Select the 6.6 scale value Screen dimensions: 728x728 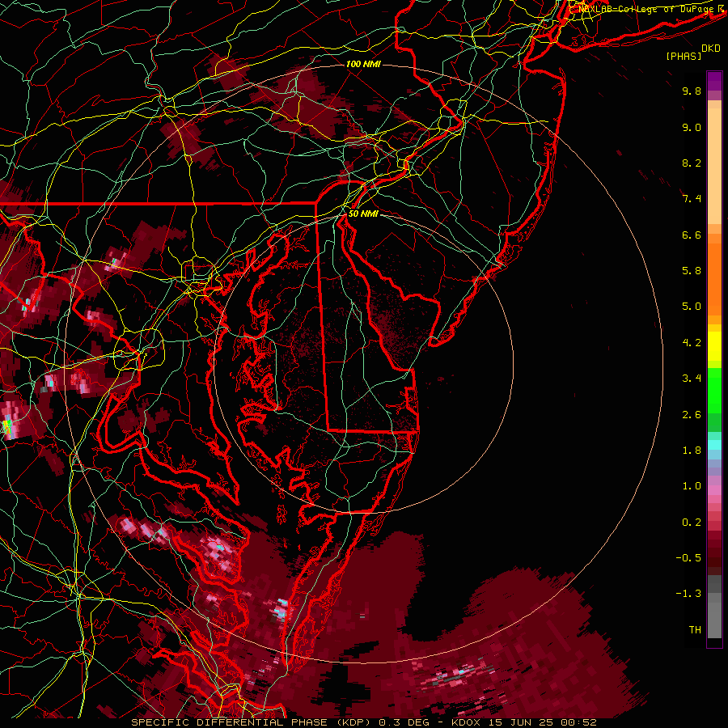click(x=692, y=235)
